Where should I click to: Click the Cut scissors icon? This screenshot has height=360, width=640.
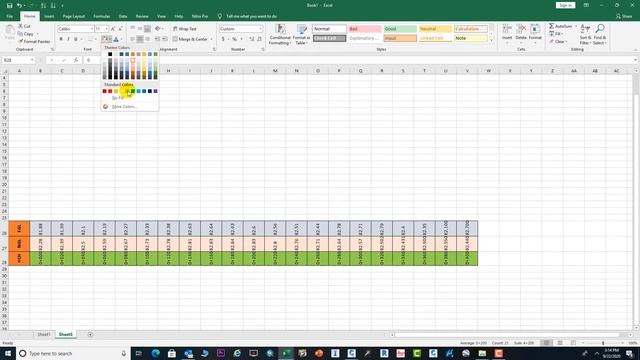tap(20, 26)
